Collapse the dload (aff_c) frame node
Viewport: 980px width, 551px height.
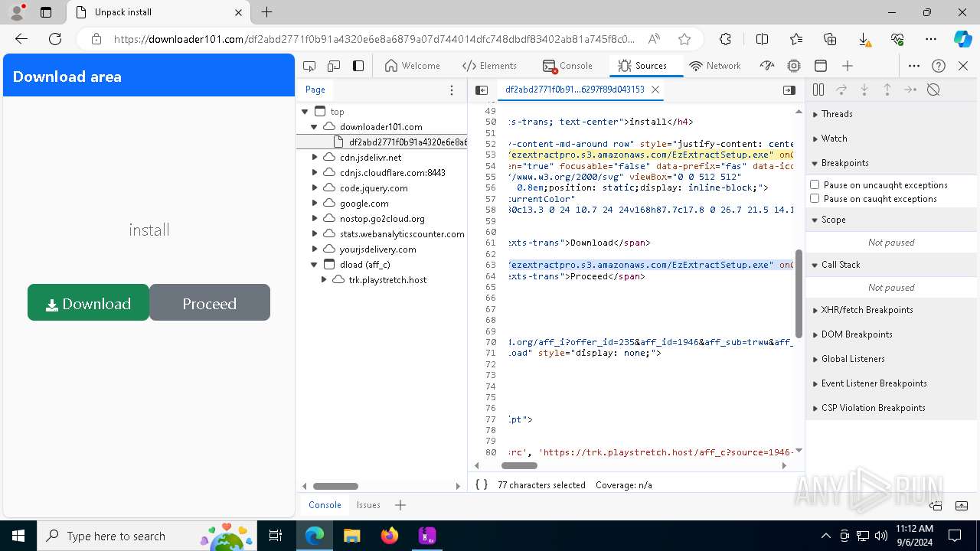(x=314, y=264)
